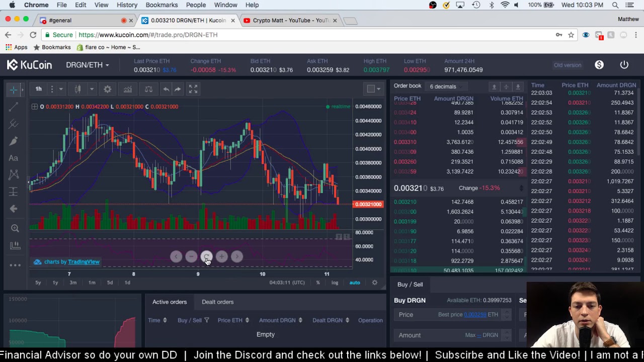Reset chart view with center round button
Image resolution: width=644 pixels, height=362 pixels.
click(206, 256)
